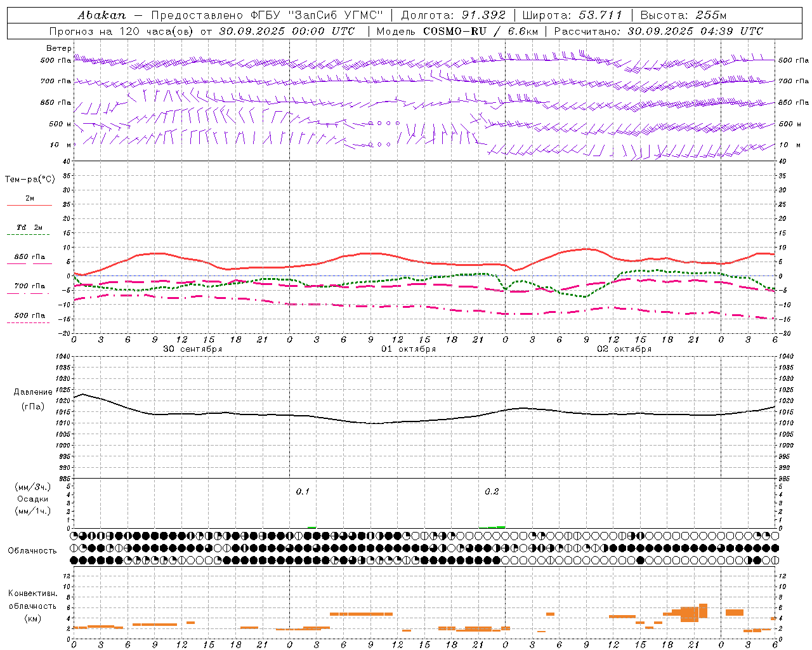Click the solid line swatch under '2м'
The image size is (812, 650).
point(29,206)
